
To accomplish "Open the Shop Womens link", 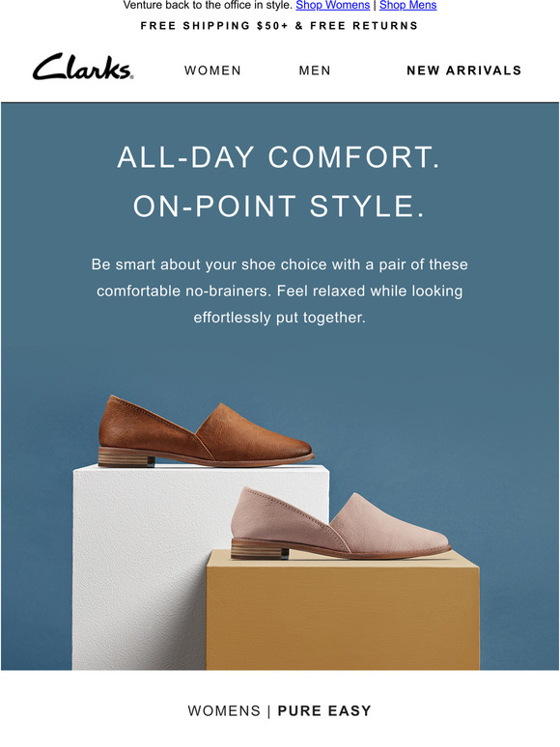I will pyautogui.click(x=333, y=5).
